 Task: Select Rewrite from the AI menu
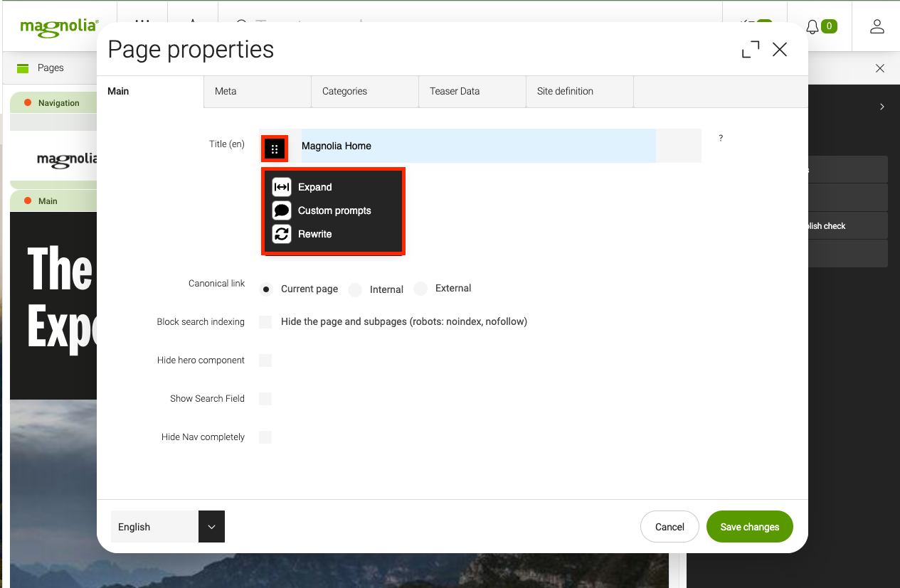coord(315,234)
